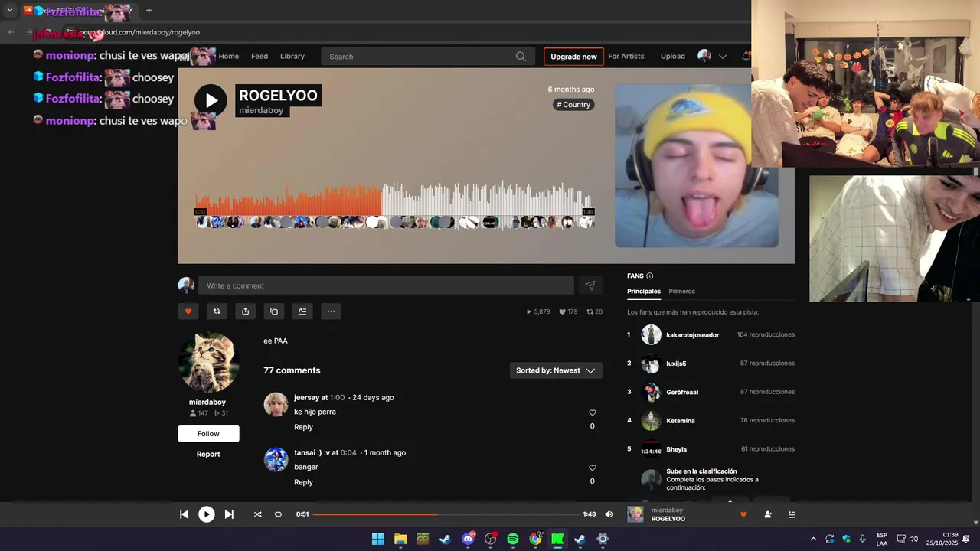Switch to the Primeros fans tab
Screen dimensions: 980x551
point(681,292)
